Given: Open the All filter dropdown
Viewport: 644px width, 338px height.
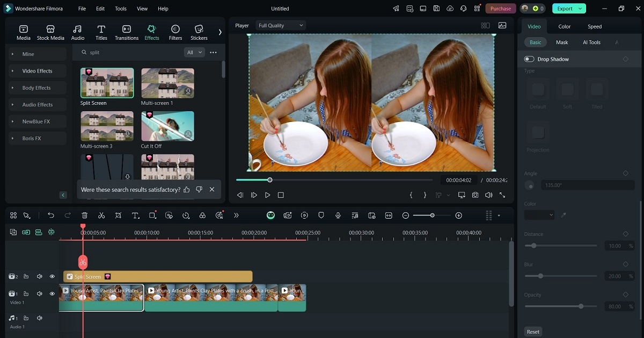Looking at the screenshot, I should pyautogui.click(x=194, y=52).
